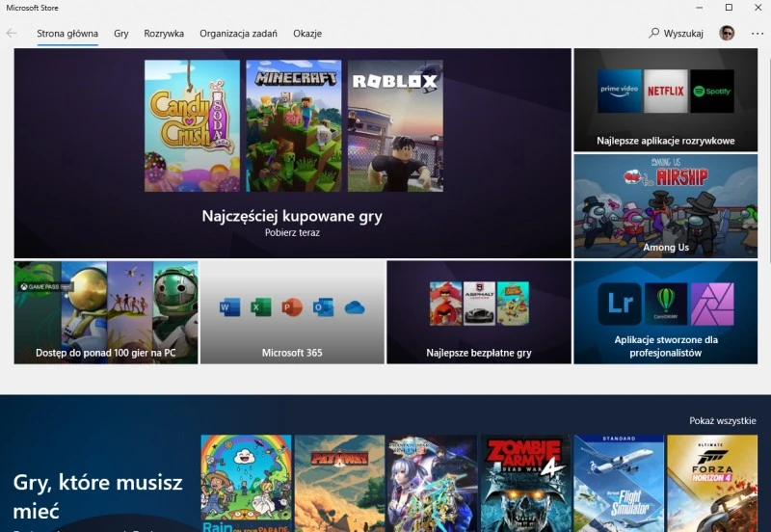Image resolution: width=771 pixels, height=532 pixels.
Task: Click the CorelDRAW icon
Action: click(666, 304)
